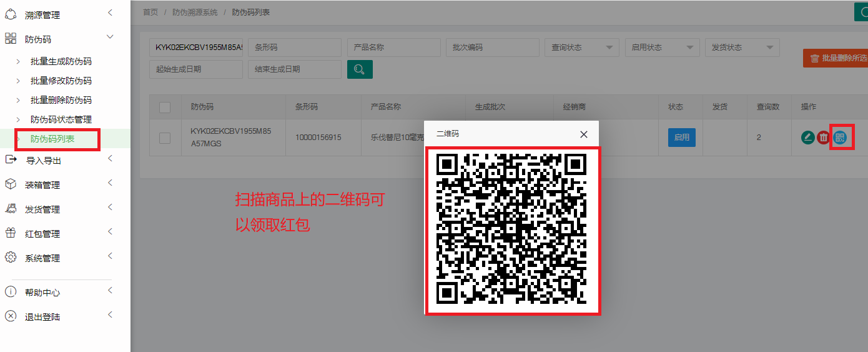Close the 二维码 popup dialog
The image size is (868, 352).
(x=583, y=134)
